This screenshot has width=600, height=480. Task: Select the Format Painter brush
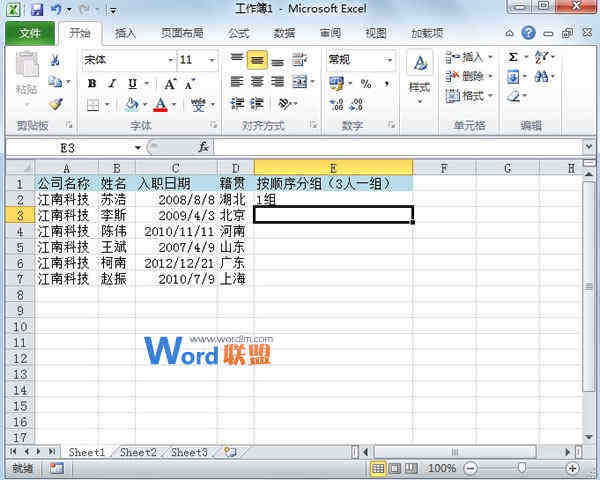56,104
